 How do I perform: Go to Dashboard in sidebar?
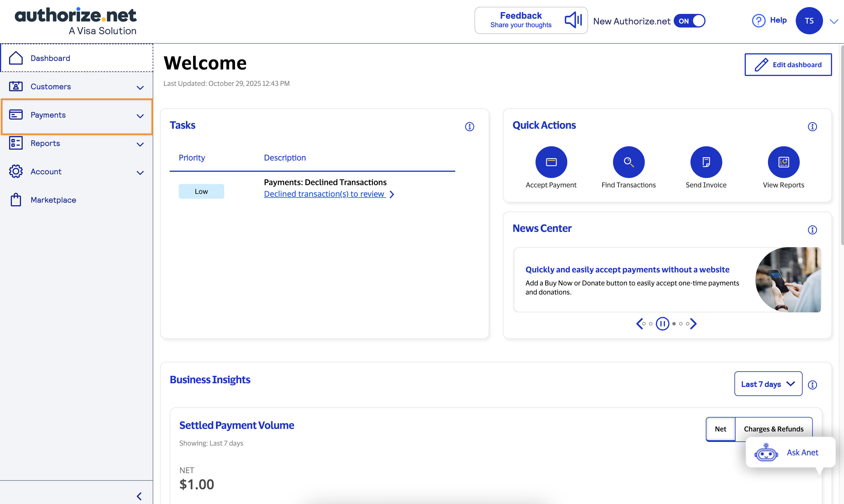(x=50, y=58)
